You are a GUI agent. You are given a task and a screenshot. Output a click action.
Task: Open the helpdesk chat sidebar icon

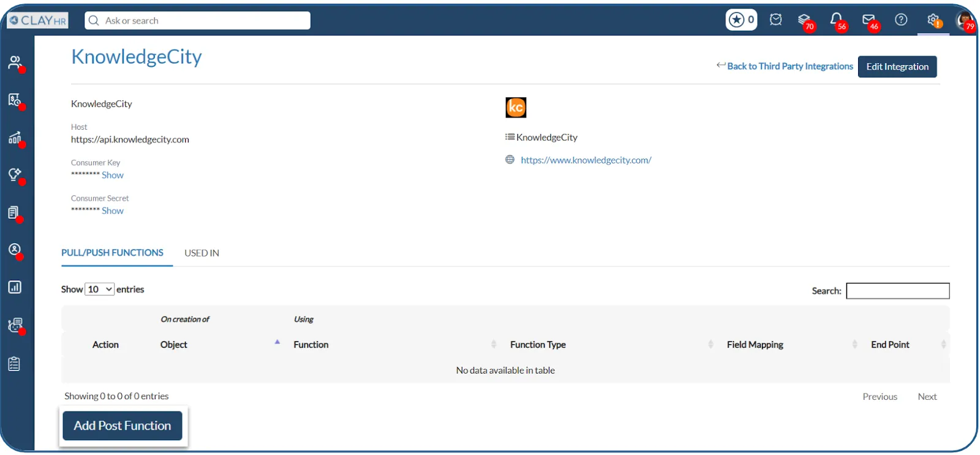pos(15,325)
